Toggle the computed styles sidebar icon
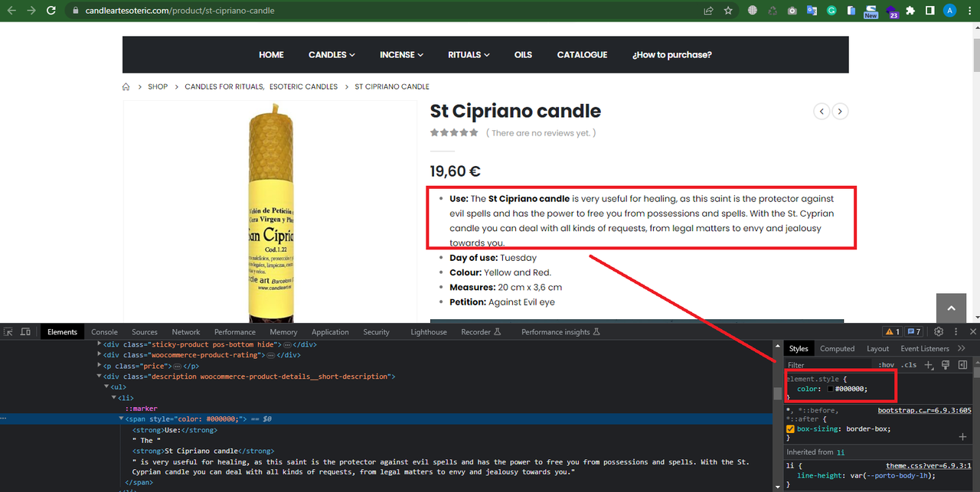980x492 pixels. pos(962,365)
